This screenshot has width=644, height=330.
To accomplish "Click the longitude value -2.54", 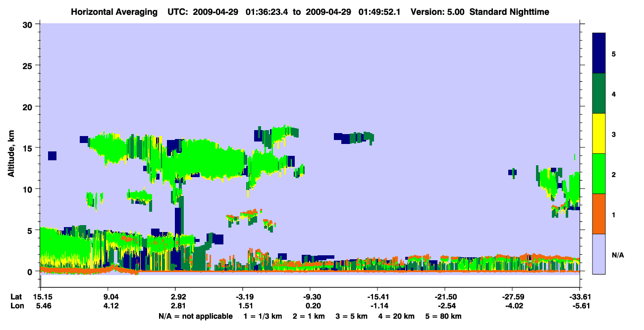I will pyautogui.click(x=446, y=306).
